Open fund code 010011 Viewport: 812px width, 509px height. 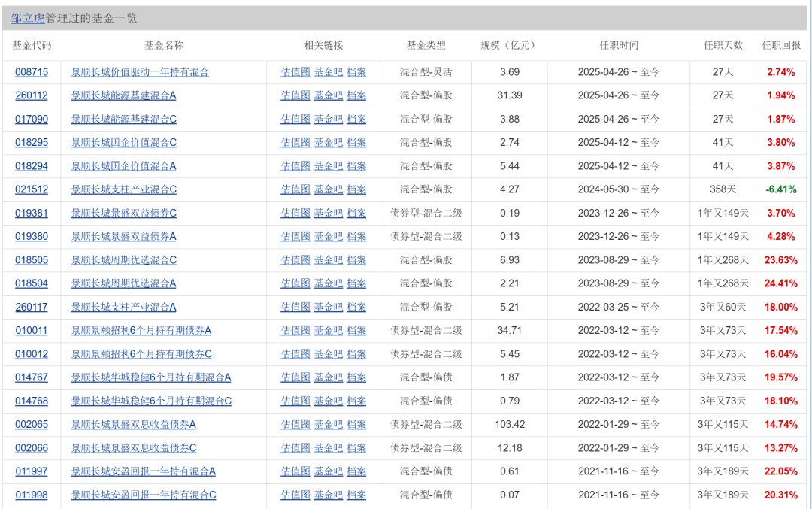point(32,330)
